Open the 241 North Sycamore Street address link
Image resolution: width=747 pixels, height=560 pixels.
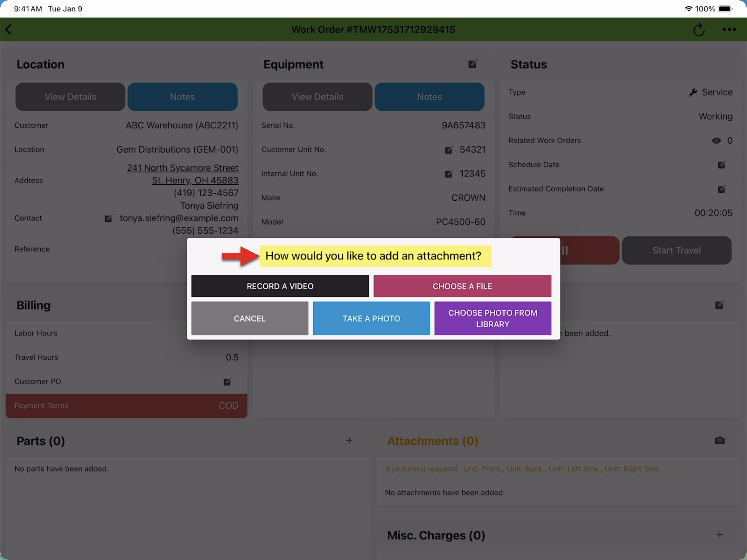[182, 168]
